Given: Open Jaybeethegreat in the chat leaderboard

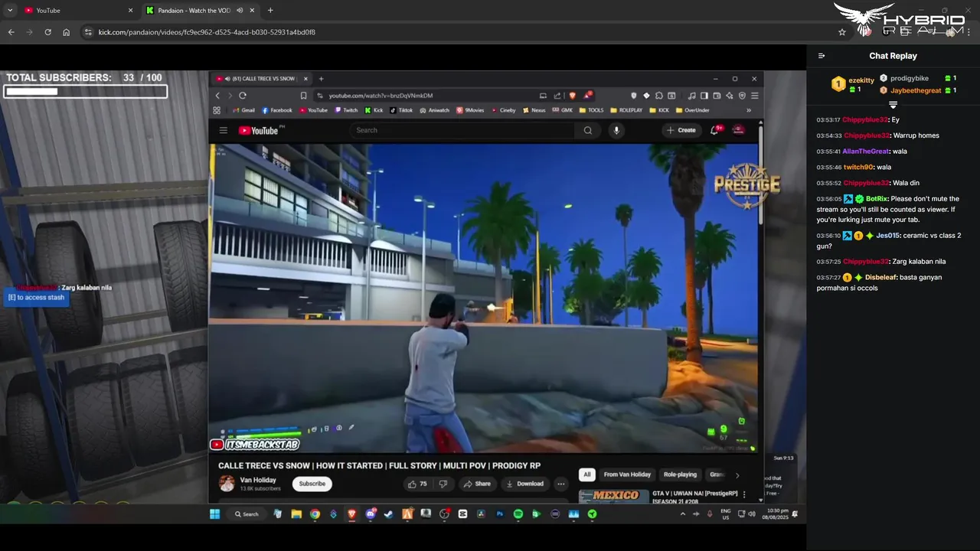Looking at the screenshot, I should click(x=916, y=90).
